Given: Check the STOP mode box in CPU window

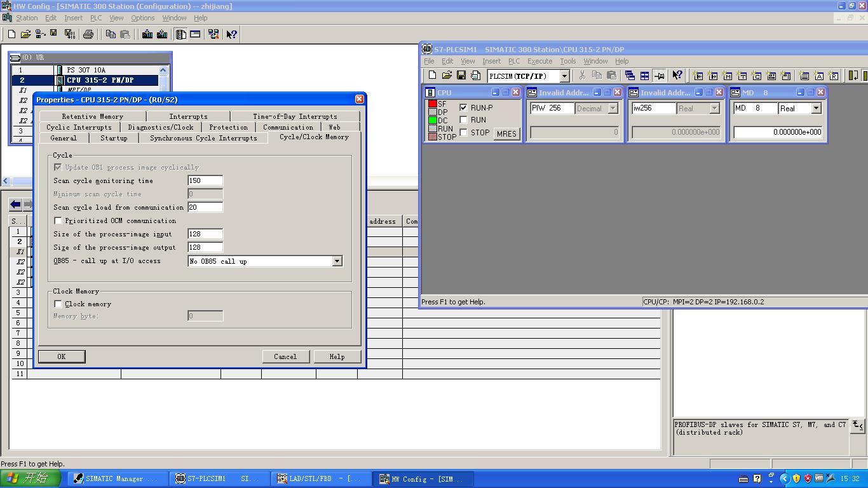Looking at the screenshot, I should (463, 132).
